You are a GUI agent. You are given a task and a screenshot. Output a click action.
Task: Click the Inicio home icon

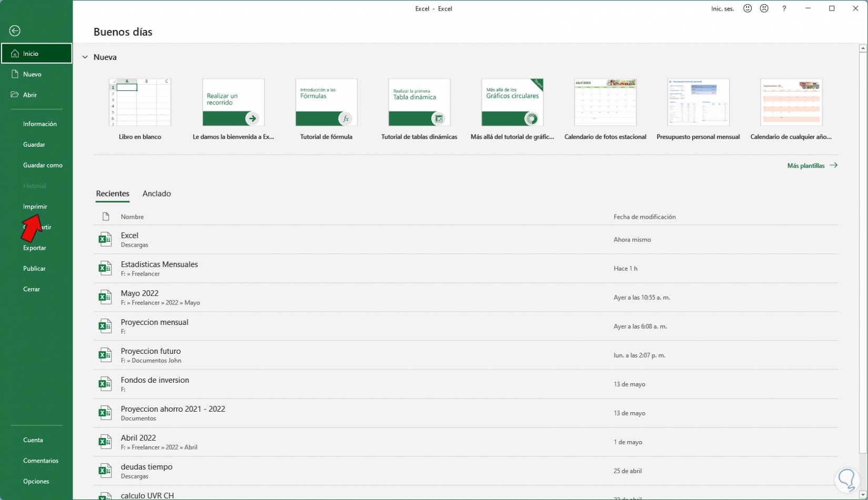15,54
